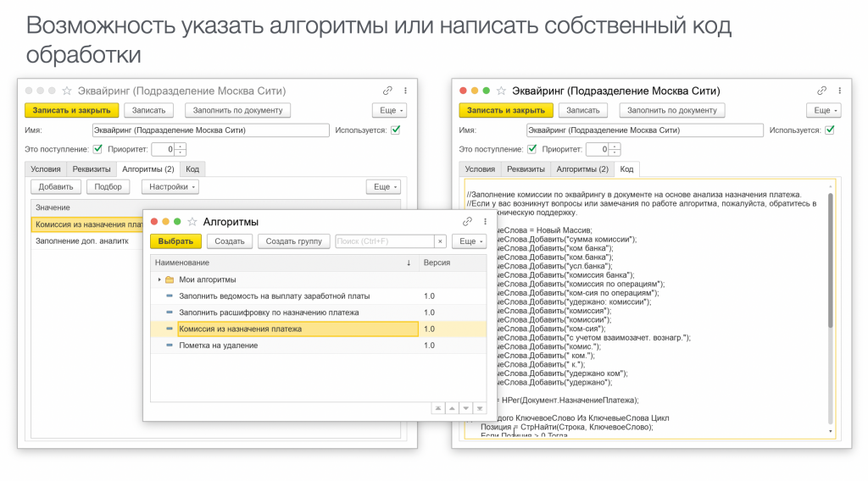Screen dimensions: 868x481
Task: Star the left Эквайринг window as favorite
Action: pyautogui.click(x=67, y=91)
